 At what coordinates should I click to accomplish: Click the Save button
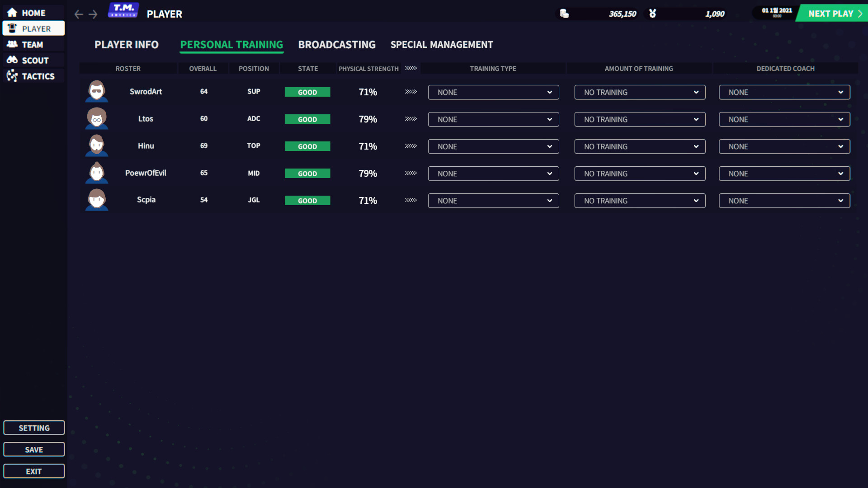[x=34, y=450]
